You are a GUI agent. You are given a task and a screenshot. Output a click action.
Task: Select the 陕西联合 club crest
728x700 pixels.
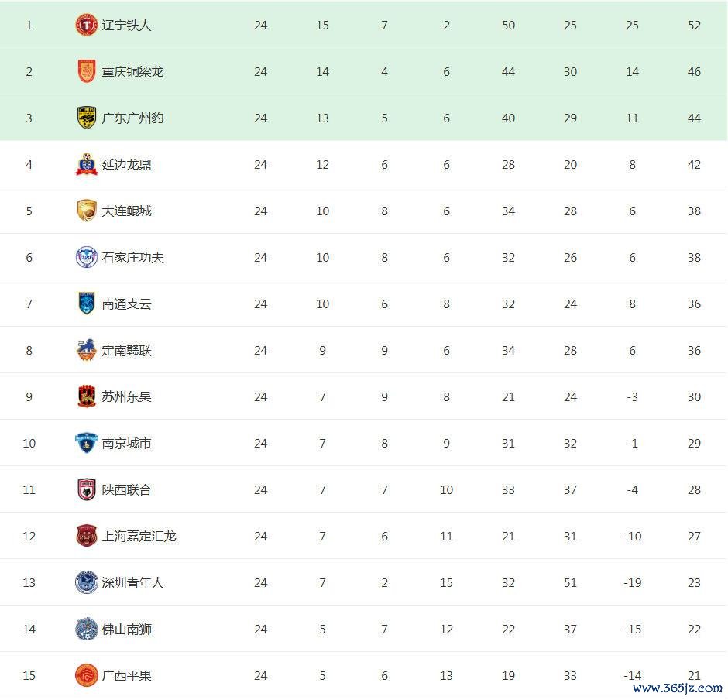click(x=86, y=489)
